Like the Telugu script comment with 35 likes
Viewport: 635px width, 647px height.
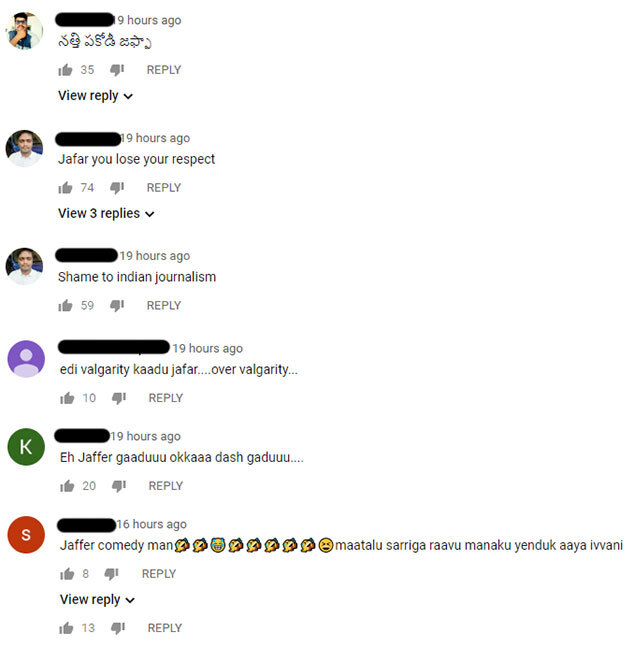pos(65,70)
